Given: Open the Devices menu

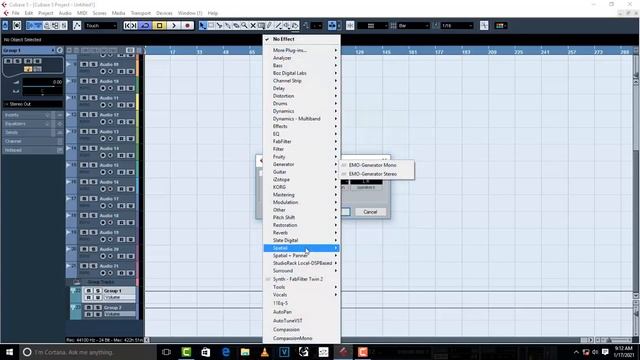Looking at the screenshot, I should click(x=164, y=13).
